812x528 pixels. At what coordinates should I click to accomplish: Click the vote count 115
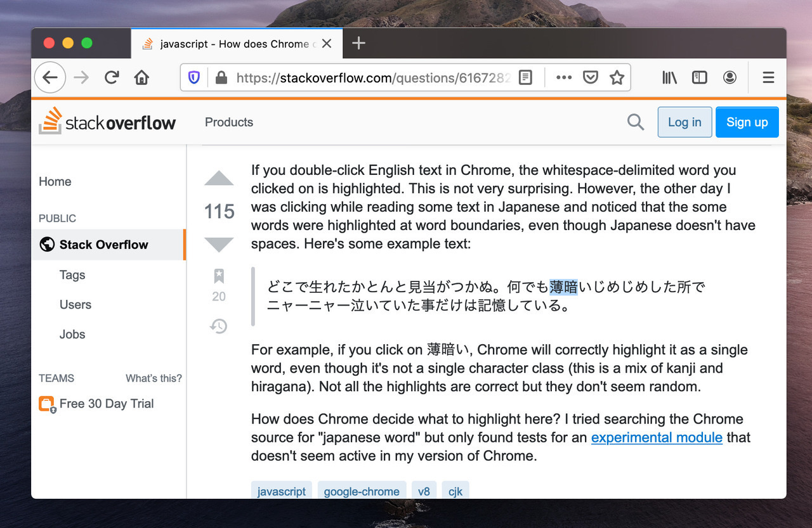pyautogui.click(x=219, y=211)
